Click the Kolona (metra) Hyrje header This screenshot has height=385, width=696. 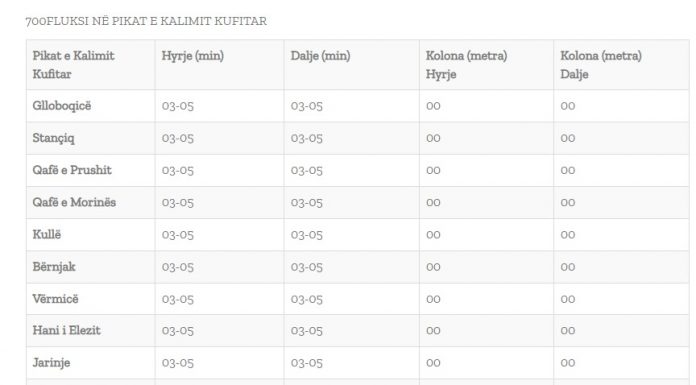tap(467, 65)
